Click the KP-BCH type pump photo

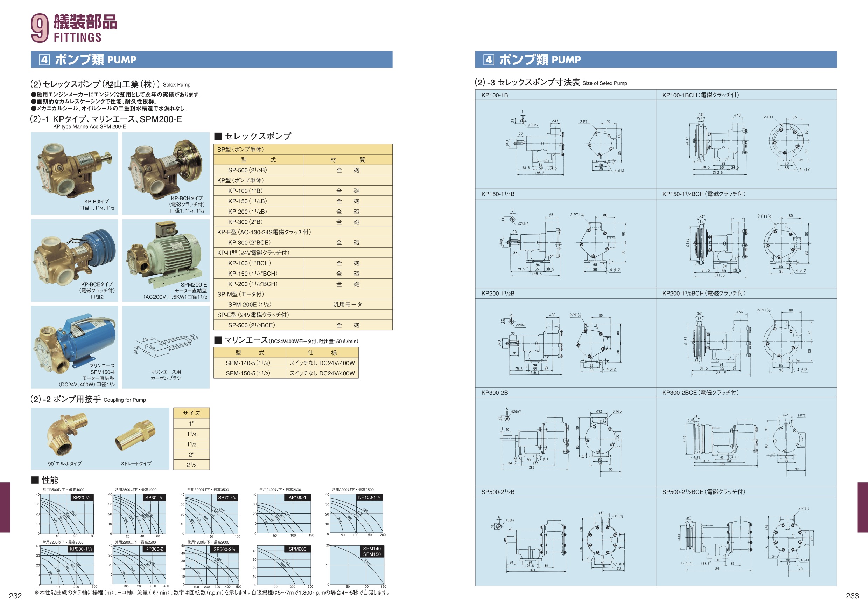(x=166, y=174)
